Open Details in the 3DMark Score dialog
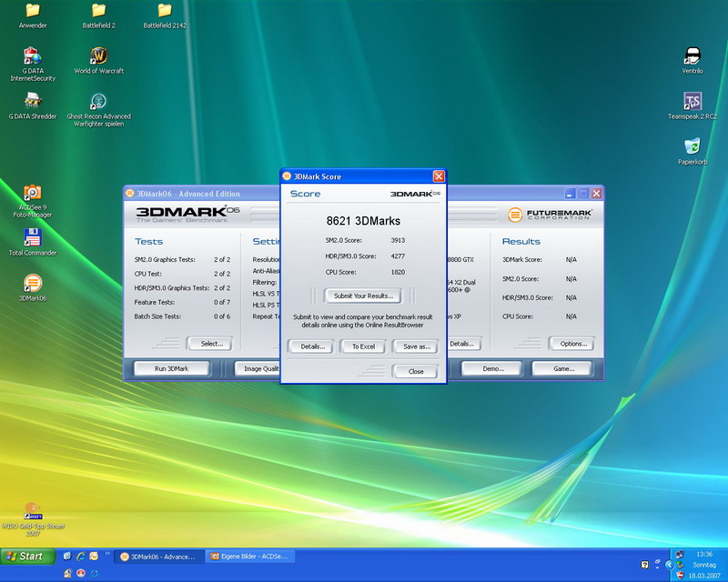This screenshot has width=728, height=582. tap(312, 346)
